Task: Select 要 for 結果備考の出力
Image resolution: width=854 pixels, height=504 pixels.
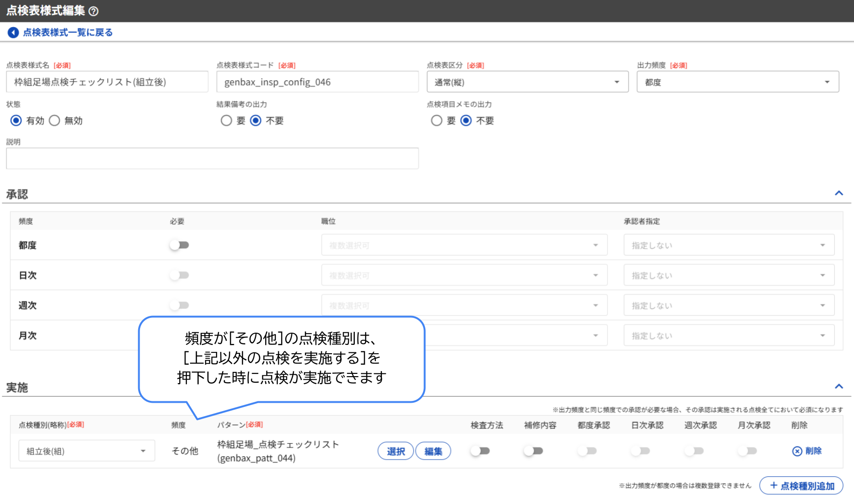Action: click(226, 120)
